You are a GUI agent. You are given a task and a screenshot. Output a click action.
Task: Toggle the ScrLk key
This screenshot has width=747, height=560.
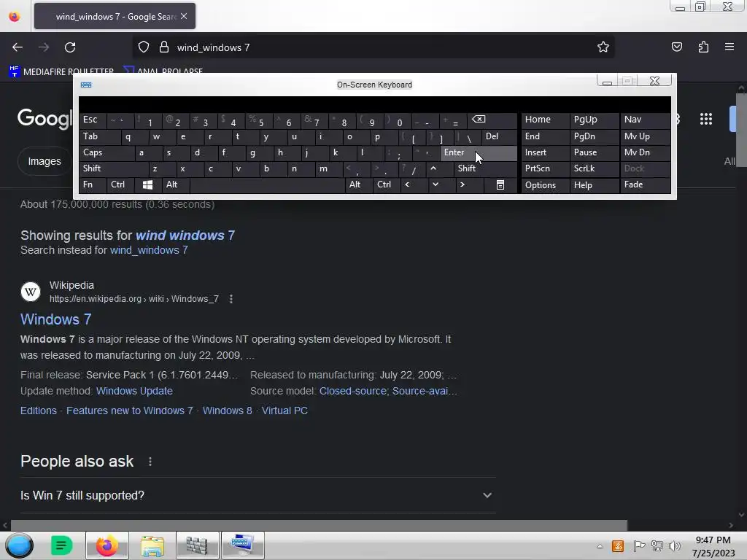click(x=594, y=168)
